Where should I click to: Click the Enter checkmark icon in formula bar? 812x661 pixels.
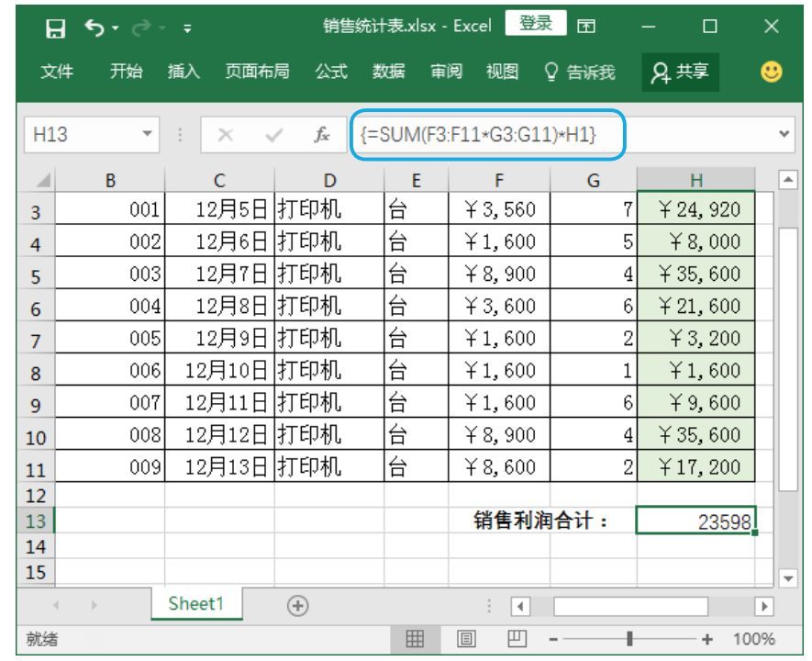tap(273, 135)
